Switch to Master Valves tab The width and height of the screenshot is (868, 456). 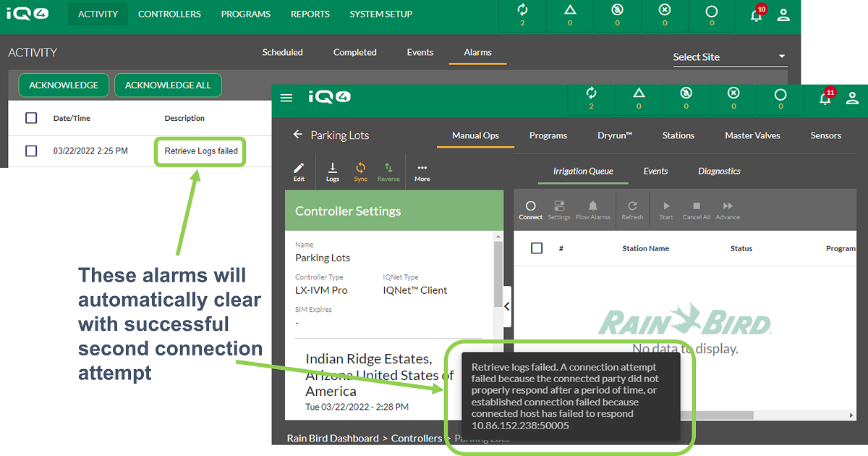[753, 135]
